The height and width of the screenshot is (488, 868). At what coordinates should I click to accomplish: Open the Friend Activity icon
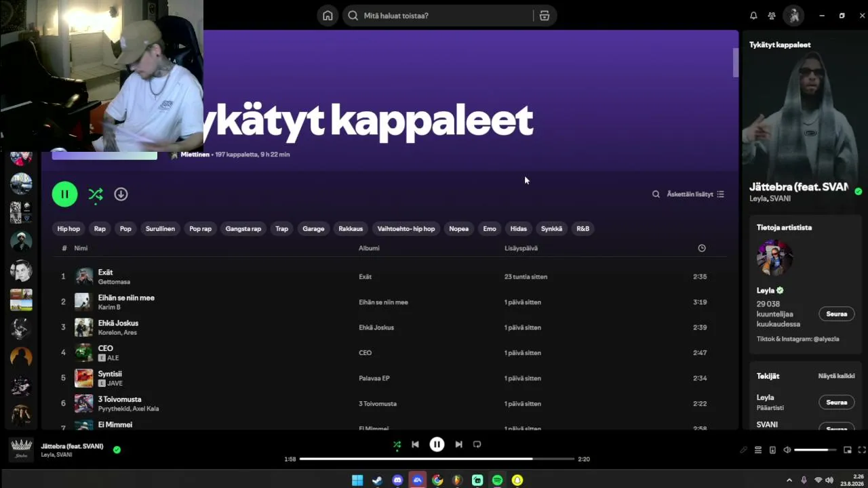[772, 16]
